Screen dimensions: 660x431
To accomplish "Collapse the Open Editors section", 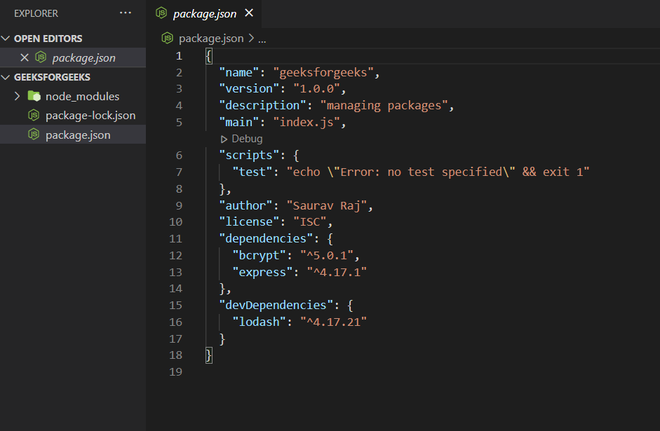I will (x=6, y=38).
